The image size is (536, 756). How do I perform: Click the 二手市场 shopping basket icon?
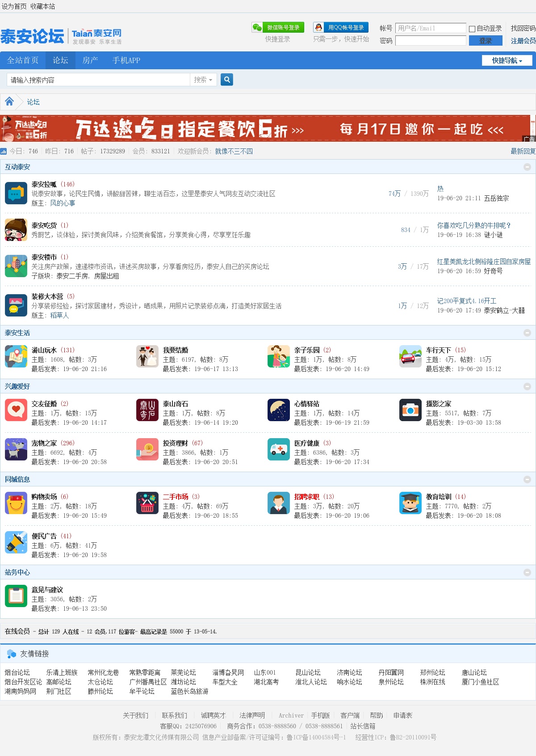pyautogui.click(x=147, y=503)
